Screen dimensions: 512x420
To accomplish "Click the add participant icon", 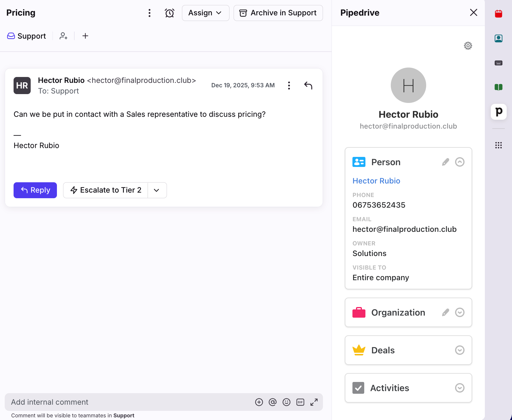I will (63, 36).
